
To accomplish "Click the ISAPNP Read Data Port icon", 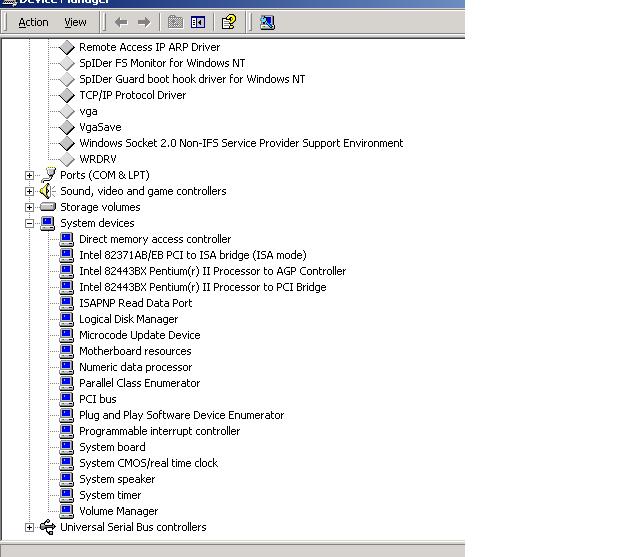I will click(67, 303).
